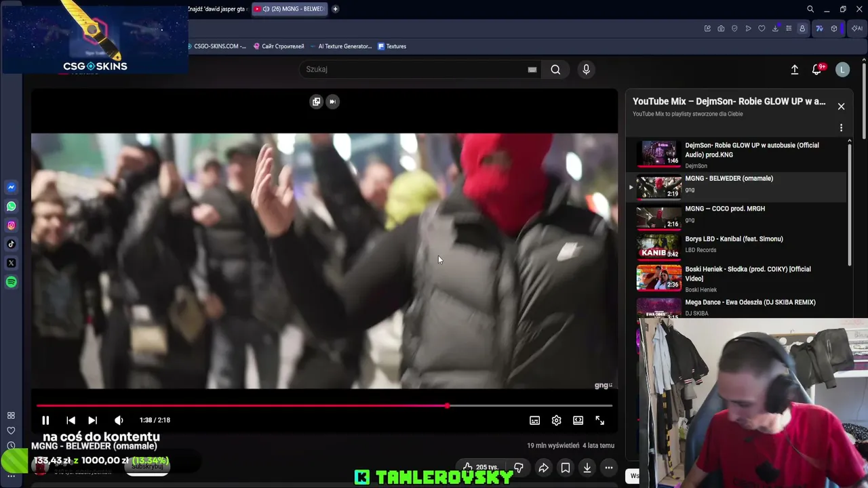Take a snapshot with camera toolbar icon

point(721,28)
